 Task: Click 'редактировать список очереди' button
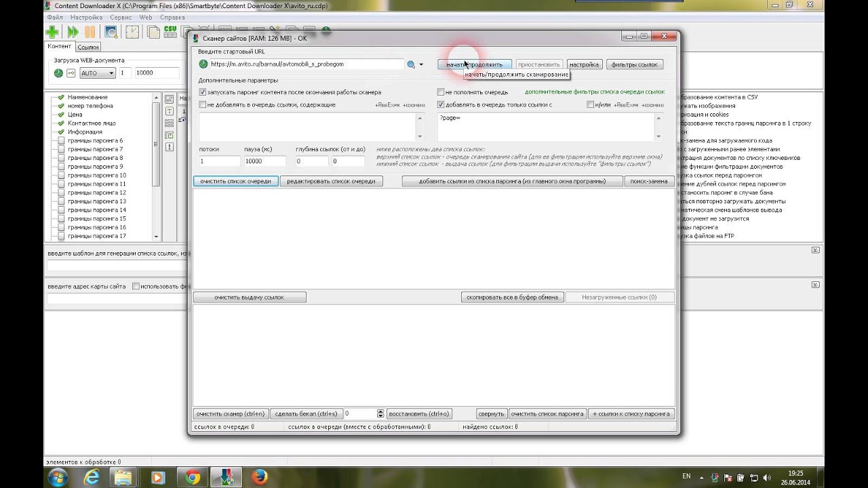point(331,181)
